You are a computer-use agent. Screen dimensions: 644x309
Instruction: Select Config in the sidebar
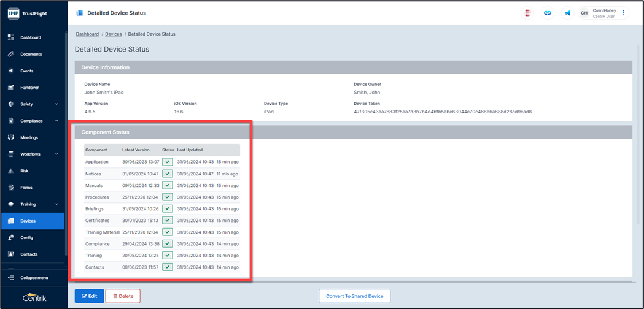click(x=26, y=237)
